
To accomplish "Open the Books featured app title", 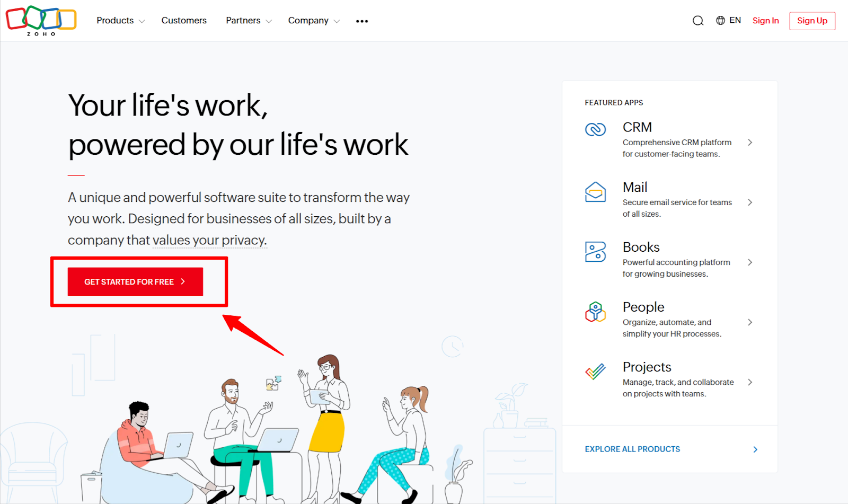I will (641, 247).
